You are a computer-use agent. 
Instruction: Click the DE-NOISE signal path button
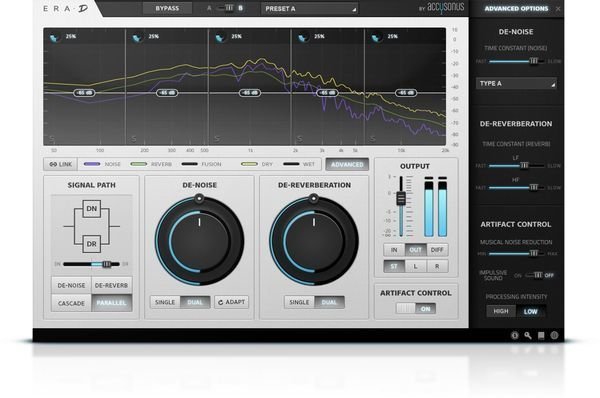71,285
